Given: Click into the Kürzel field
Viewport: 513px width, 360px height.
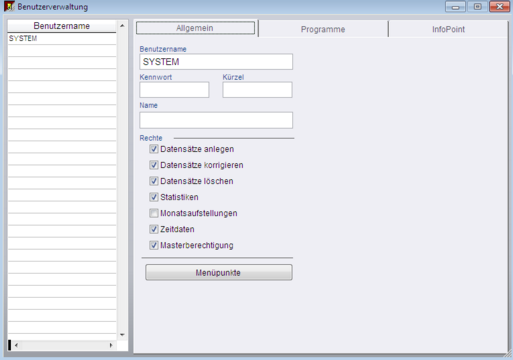Looking at the screenshot, I should (x=257, y=90).
